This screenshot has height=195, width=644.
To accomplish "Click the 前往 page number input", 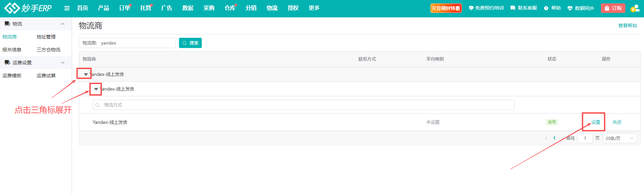I will click(x=585, y=138).
